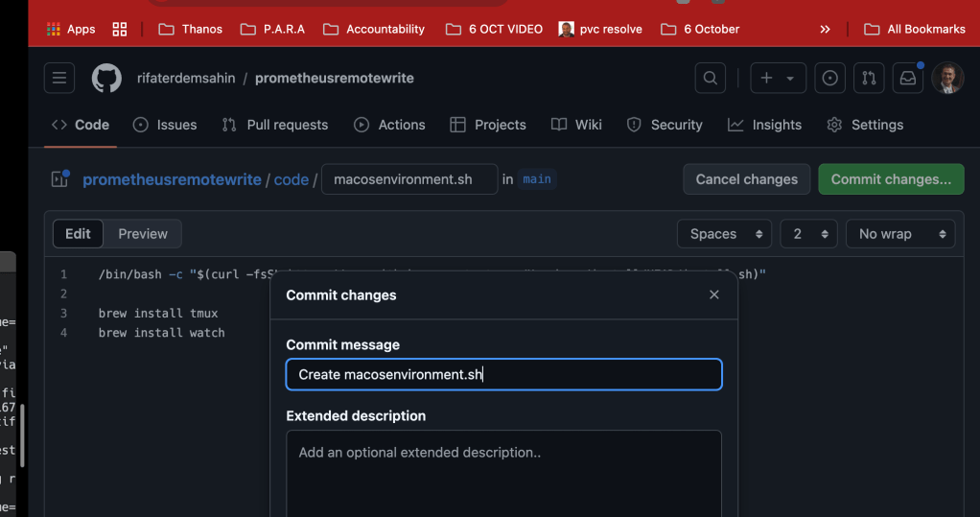Switch to the Insights tab
This screenshot has height=517, width=980.
coord(764,125)
